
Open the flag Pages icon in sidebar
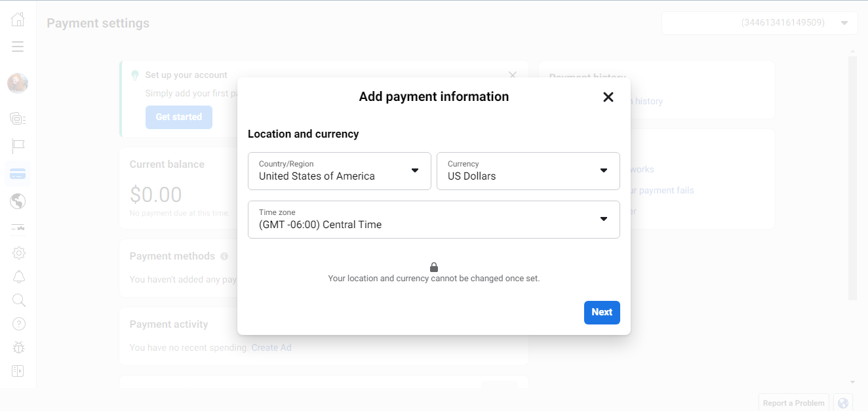point(18,146)
